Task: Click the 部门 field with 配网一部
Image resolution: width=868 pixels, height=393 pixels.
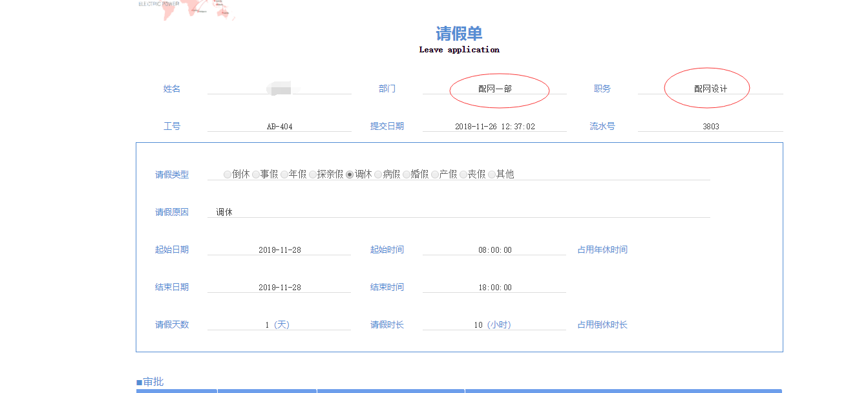Action: pyautogui.click(x=494, y=89)
